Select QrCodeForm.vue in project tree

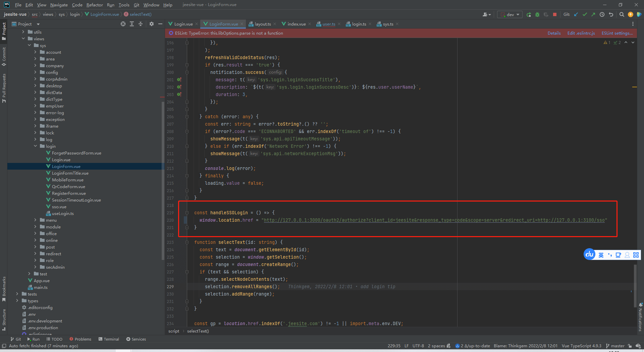tap(68, 186)
